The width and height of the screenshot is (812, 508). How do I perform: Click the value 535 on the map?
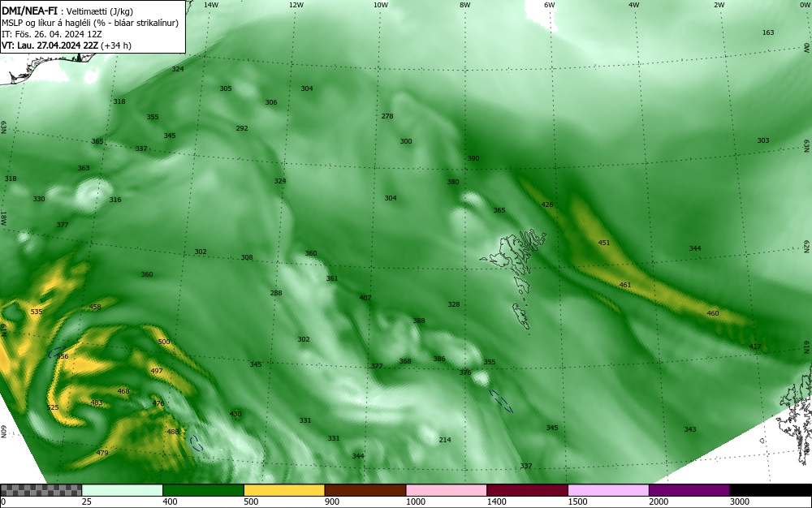point(37,312)
